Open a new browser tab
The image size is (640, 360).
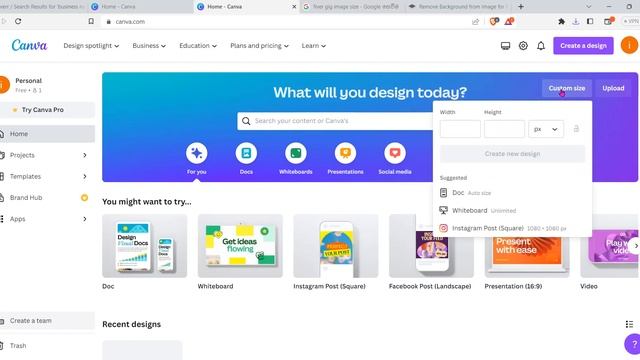point(521,7)
